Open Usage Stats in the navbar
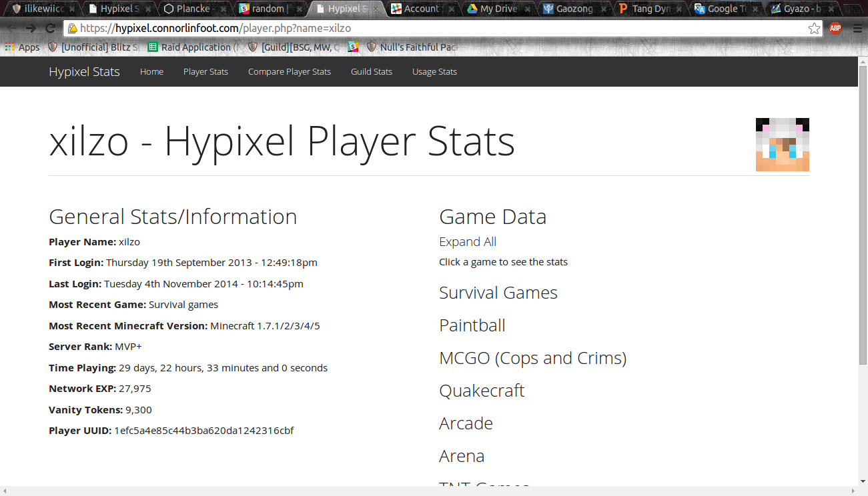Screen dimensions: 868x496 tap(434, 71)
